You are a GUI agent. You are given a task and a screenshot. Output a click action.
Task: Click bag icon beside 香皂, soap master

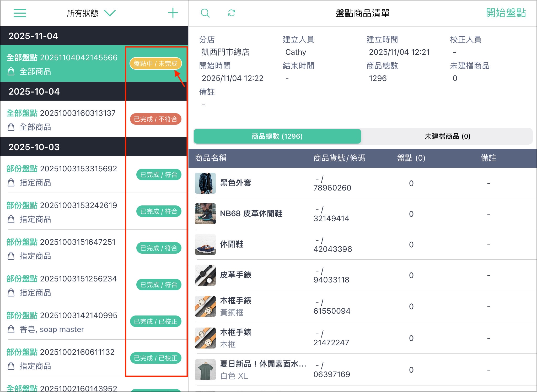click(11, 329)
